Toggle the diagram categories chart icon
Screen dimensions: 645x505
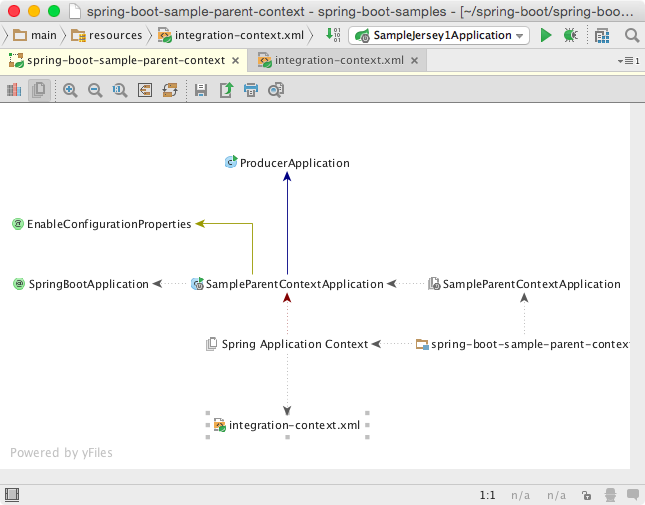(14, 90)
